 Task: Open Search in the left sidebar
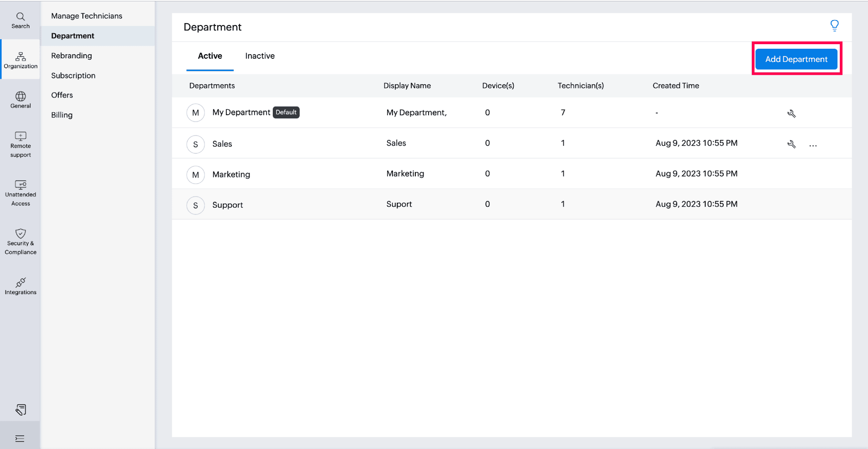click(20, 20)
